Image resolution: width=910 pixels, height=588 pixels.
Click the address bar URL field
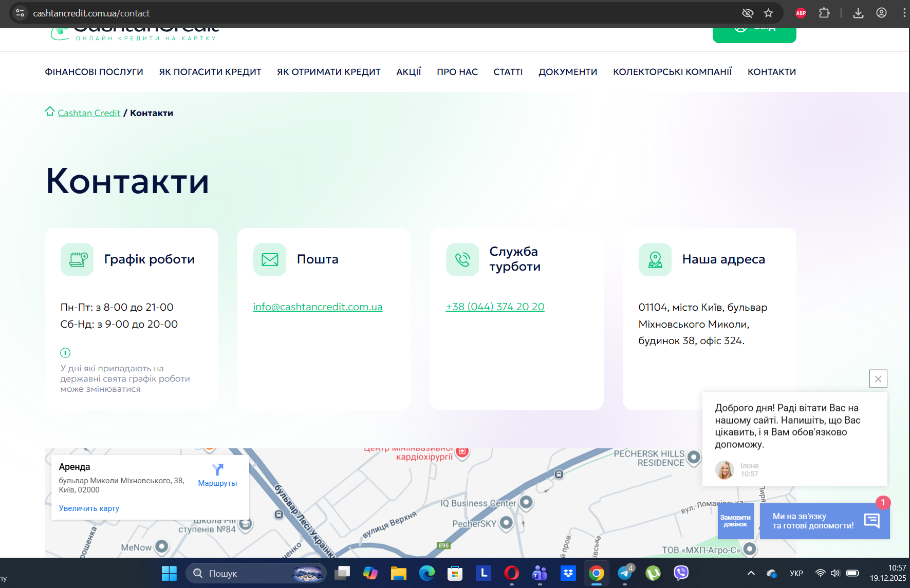380,13
